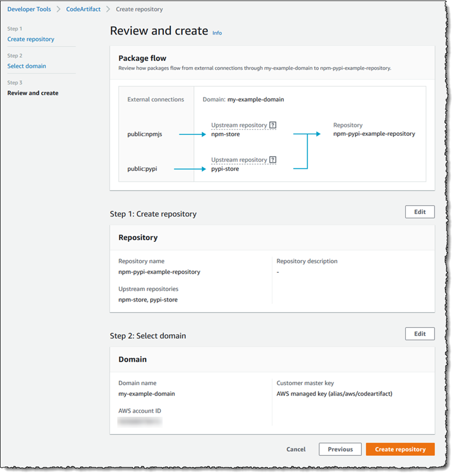Go back to Step 1 Create repository
456x476 pixels.
tap(31, 40)
